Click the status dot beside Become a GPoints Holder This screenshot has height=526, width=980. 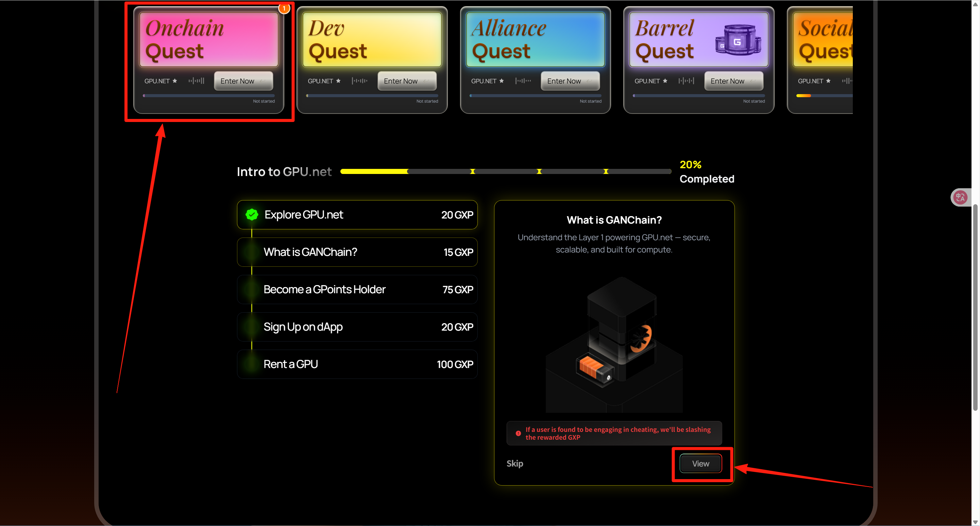coord(252,290)
